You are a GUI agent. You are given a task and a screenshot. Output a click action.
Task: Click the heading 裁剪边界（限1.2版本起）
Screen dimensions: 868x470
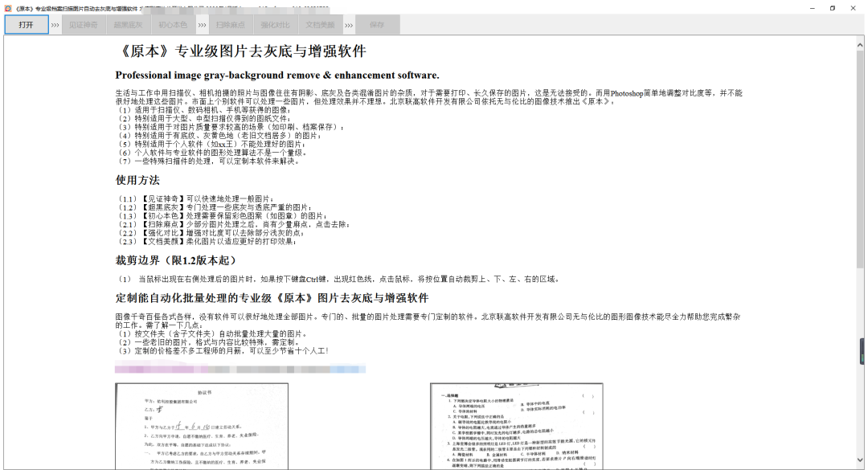point(177,260)
